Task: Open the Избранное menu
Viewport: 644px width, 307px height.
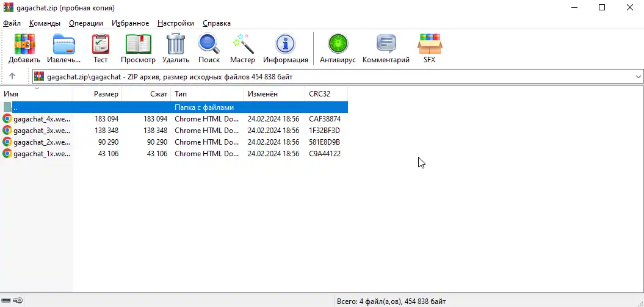Action: click(130, 23)
